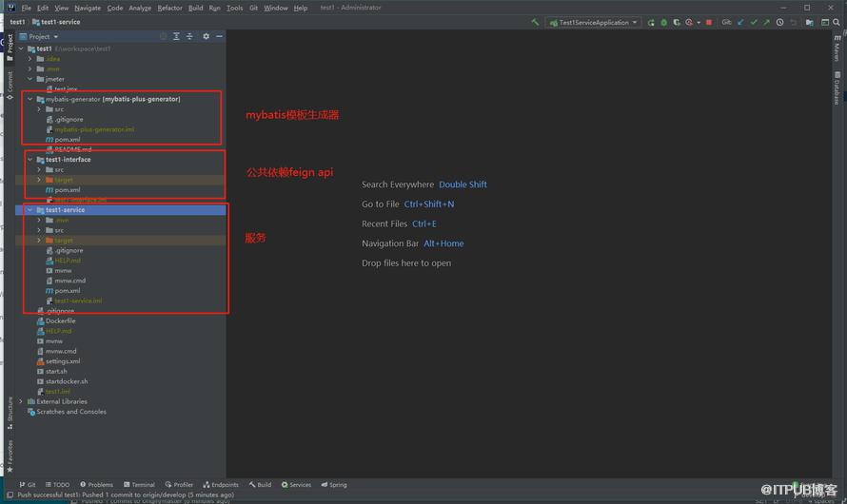847x504 pixels.
Task: Open the Project view selector dropdown
Action: pos(39,36)
